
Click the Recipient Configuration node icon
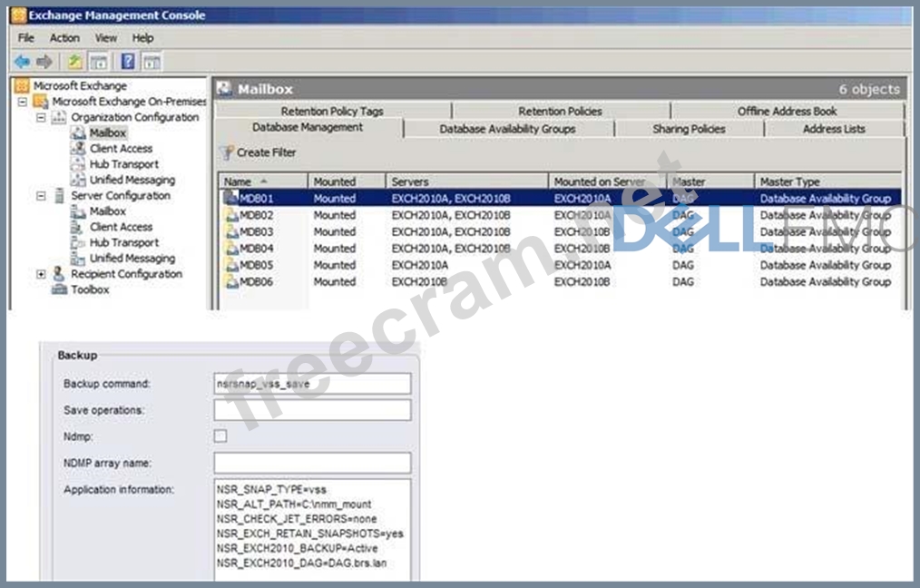point(59,273)
